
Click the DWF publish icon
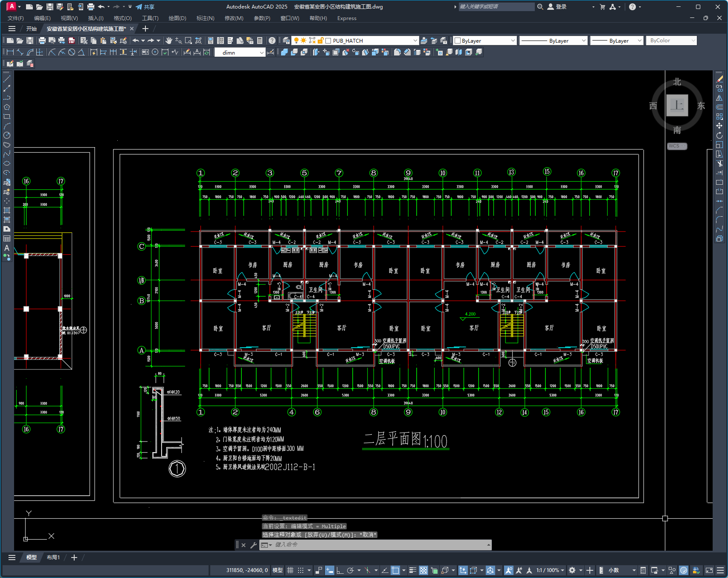[x=72, y=41]
